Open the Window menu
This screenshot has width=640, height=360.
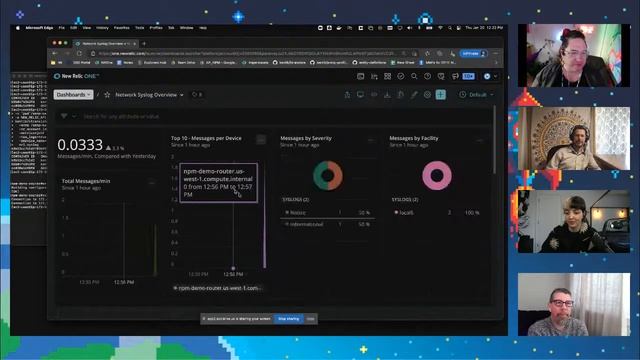pyautogui.click(x=187, y=28)
